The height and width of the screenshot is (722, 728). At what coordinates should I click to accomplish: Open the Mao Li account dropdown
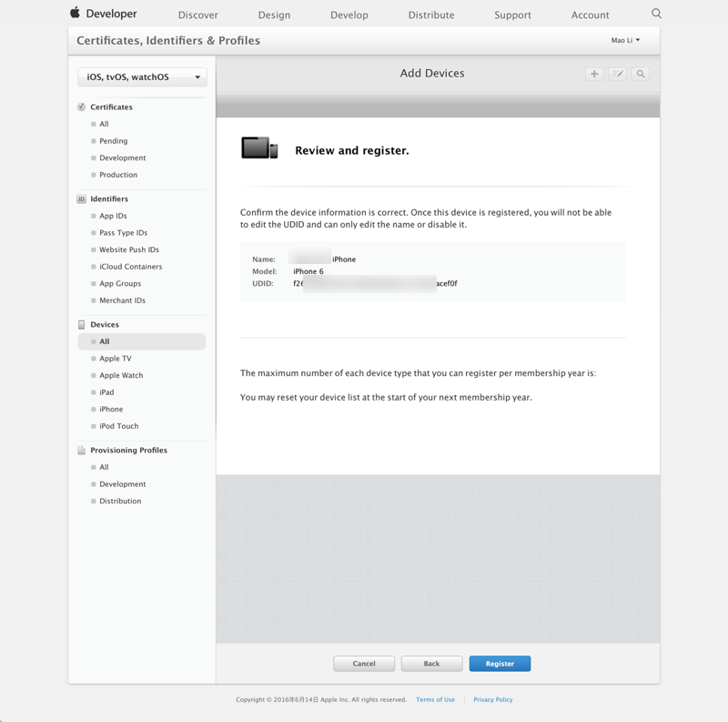(x=625, y=40)
